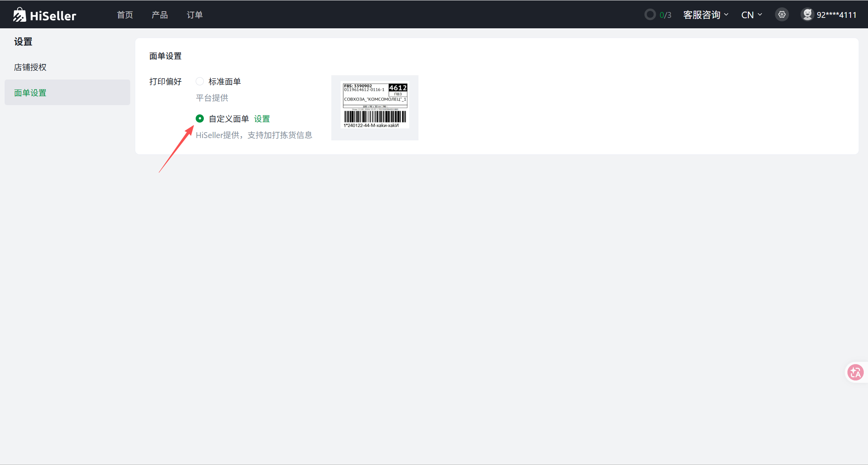This screenshot has height=465, width=868.
Task: Click the pink translate floating icon
Action: coord(855,373)
